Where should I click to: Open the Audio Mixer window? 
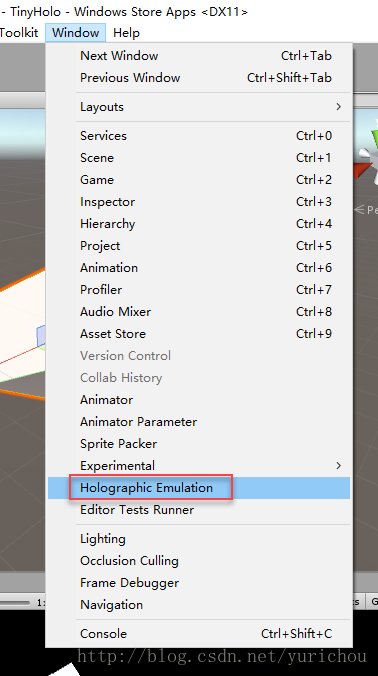pos(199,312)
